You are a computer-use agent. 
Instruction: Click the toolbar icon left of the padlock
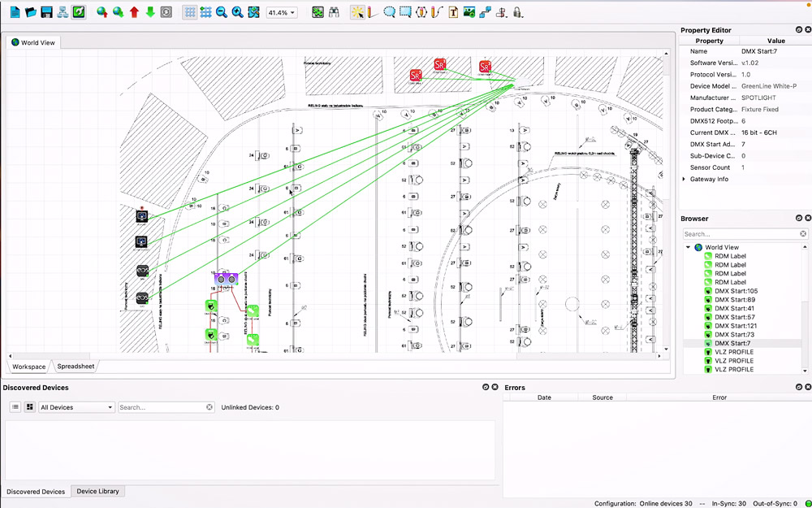click(x=501, y=12)
